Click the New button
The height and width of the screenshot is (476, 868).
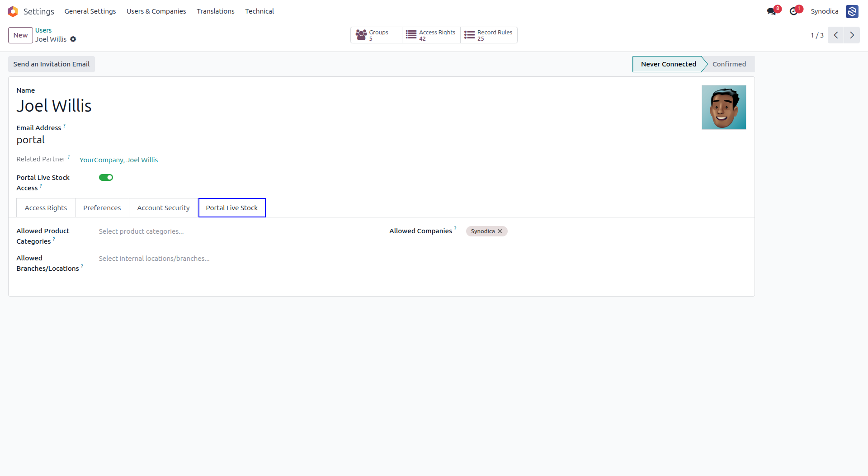coord(20,35)
